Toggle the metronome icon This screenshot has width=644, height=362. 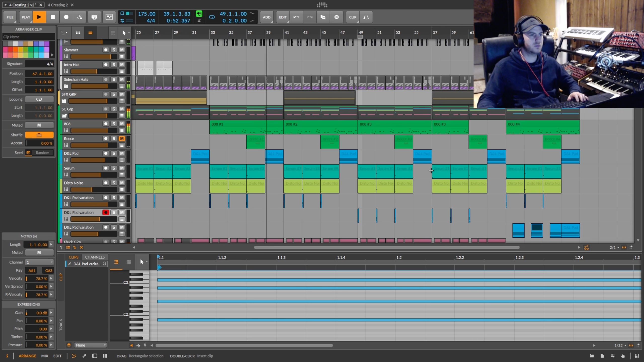[199, 21]
